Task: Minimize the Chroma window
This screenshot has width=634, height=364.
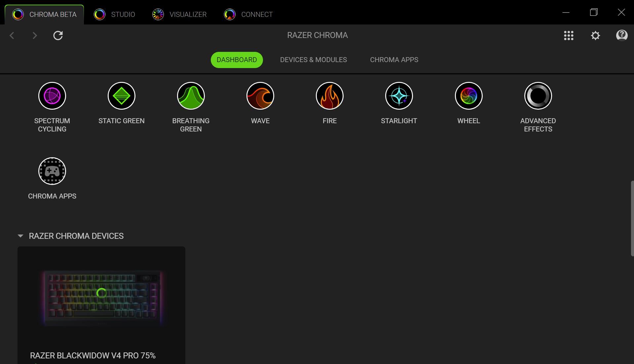Action: click(566, 13)
